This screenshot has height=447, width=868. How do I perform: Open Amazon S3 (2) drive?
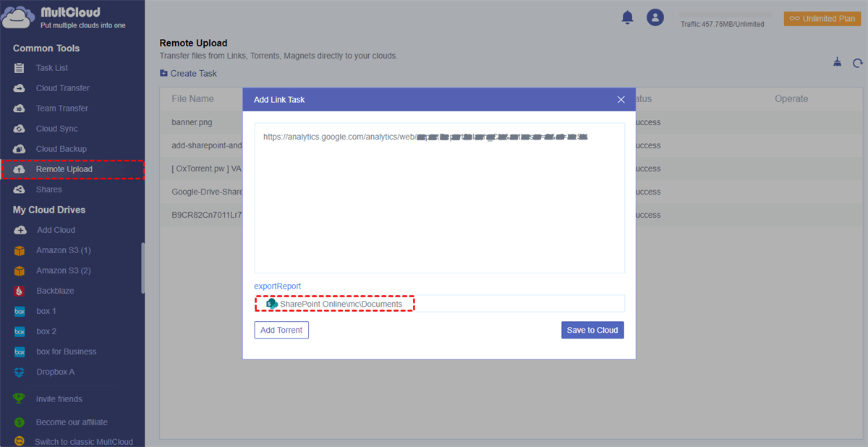tap(64, 271)
